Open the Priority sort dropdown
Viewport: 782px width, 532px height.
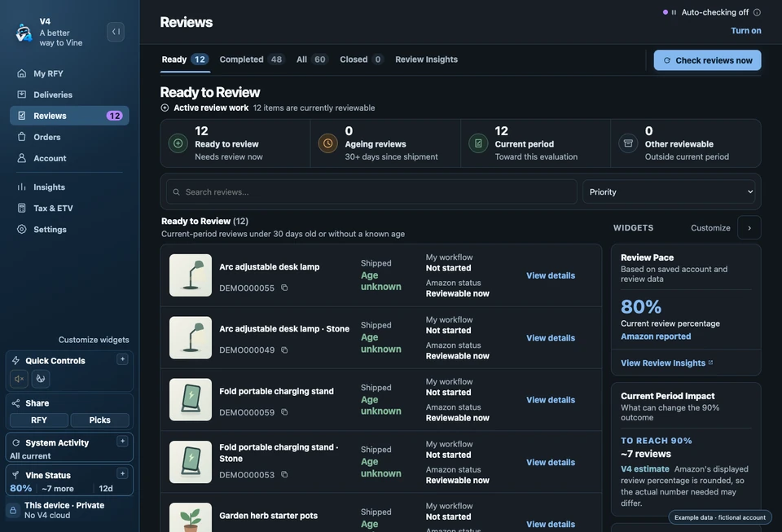[x=668, y=192]
